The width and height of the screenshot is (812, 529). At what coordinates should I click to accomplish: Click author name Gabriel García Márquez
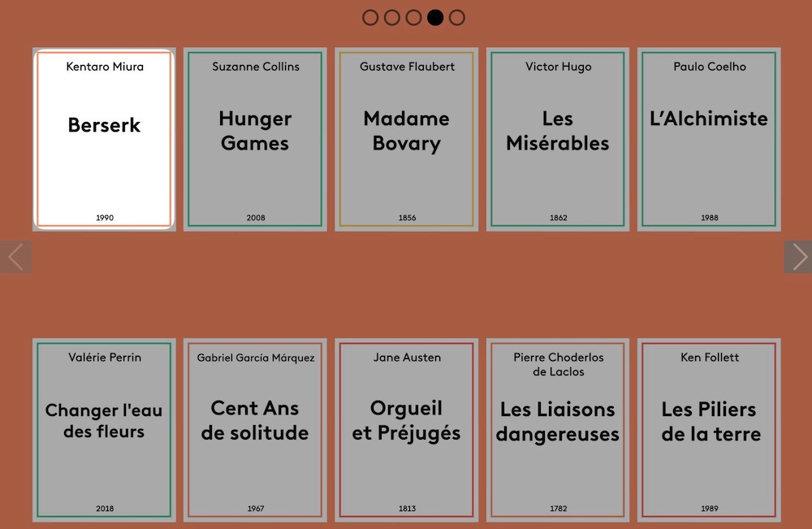point(256,358)
